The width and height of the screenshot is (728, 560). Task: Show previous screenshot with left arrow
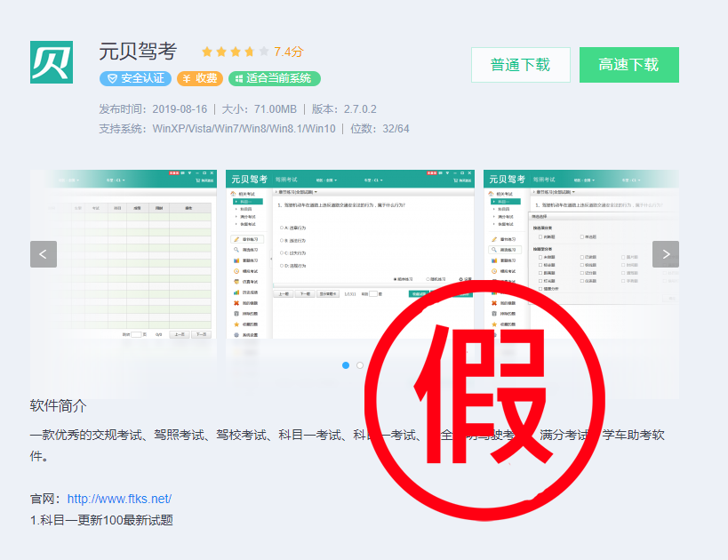click(44, 254)
